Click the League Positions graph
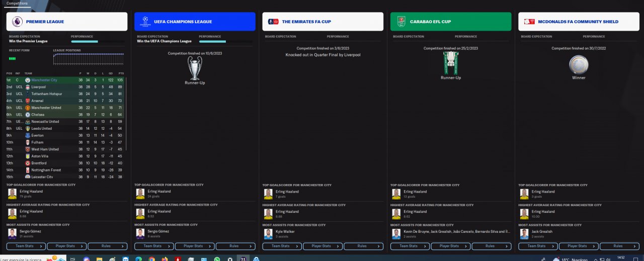Image resolution: width=644 pixels, height=261 pixels. (89, 59)
